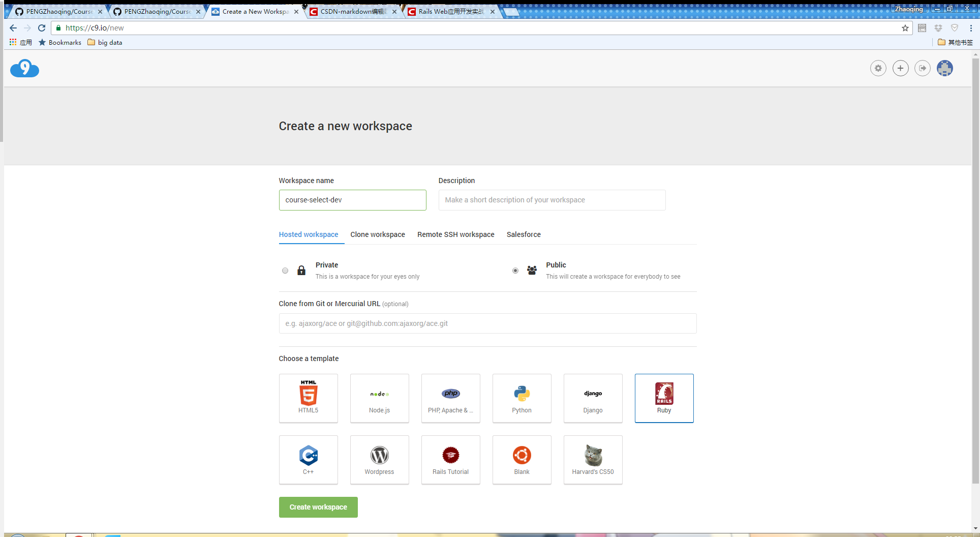Click the scrollbar down arrow
This screenshot has width=980, height=537.
click(975, 528)
